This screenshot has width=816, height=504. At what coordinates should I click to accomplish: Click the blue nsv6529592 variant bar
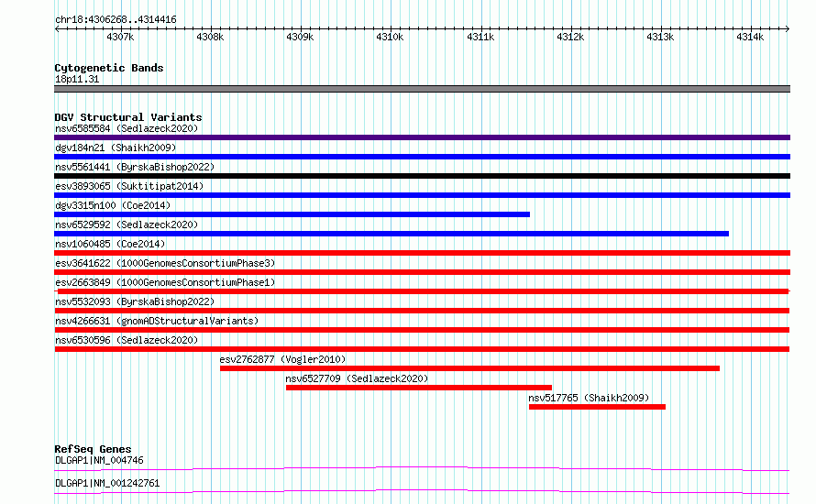(x=391, y=234)
